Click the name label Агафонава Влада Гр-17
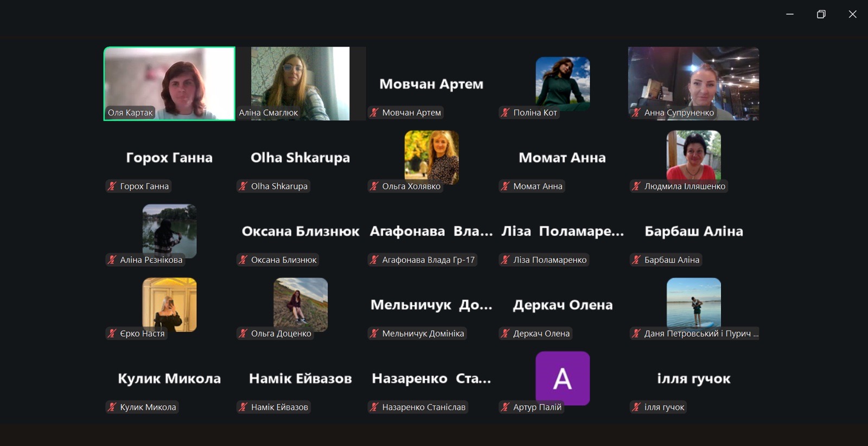Image resolution: width=868 pixels, height=446 pixels. 428,260
